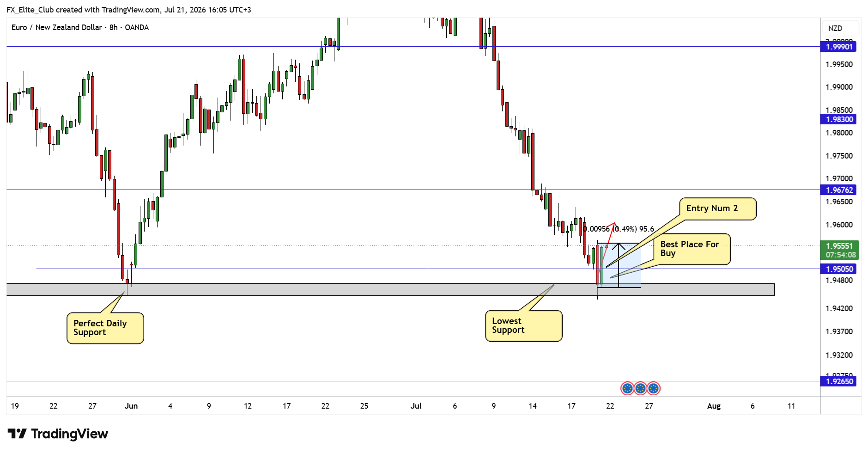The width and height of the screenshot is (868, 453).
Task: Select the 1.99901 price label
Action: (839, 47)
